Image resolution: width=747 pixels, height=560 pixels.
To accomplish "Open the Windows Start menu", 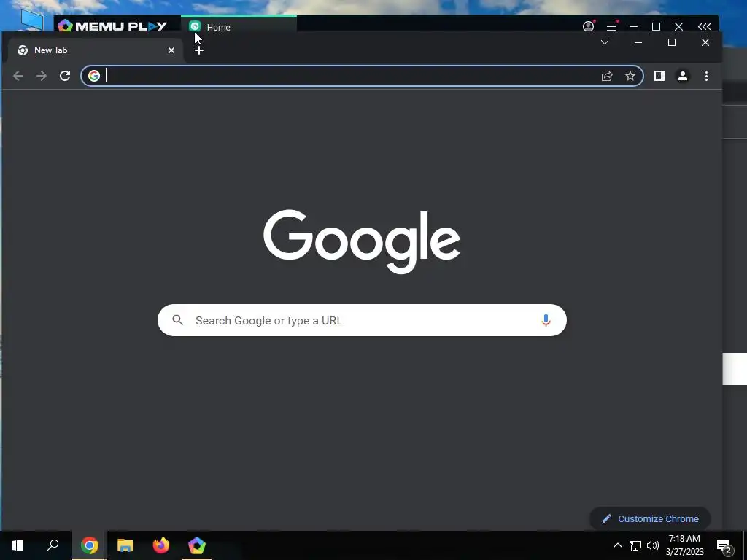I will (18, 545).
